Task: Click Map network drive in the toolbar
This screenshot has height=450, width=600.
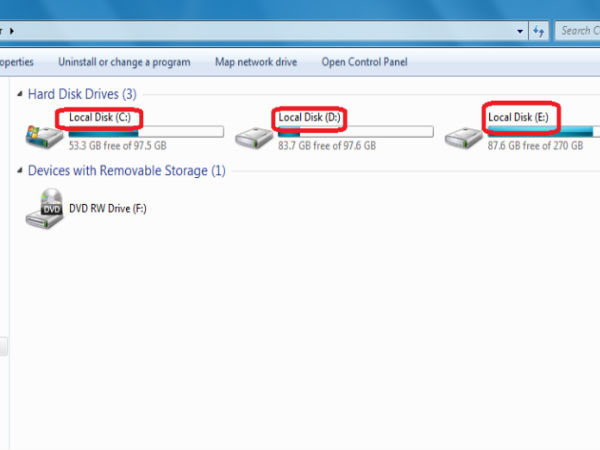Action: click(256, 62)
